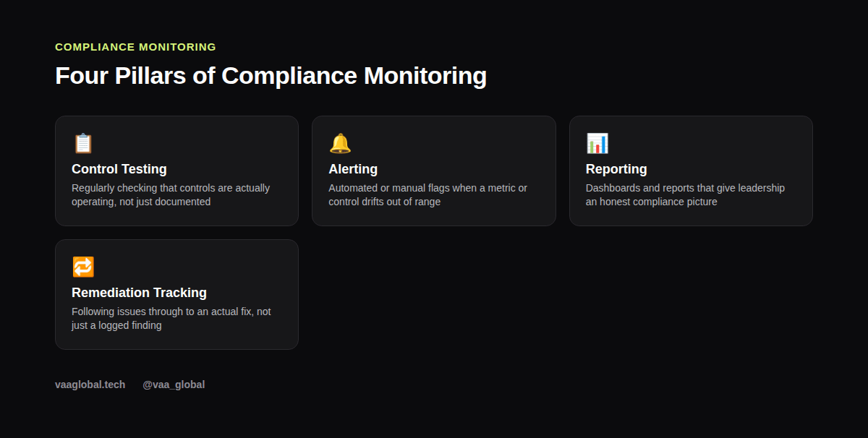This screenshot has width=868, height=438.
Task: Click the text 'Dashboards and reports that give leadership'
Action: 685,188
